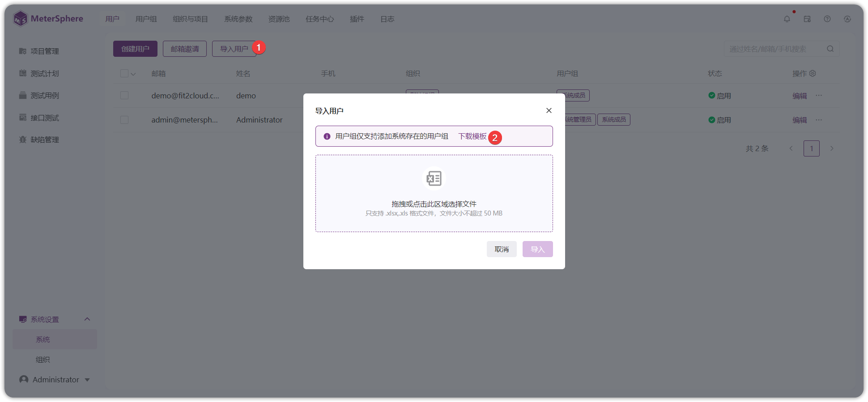Screen dimensions: 868x402
Task: Switch to the 用户组 tab
Action: click(146, 19)
